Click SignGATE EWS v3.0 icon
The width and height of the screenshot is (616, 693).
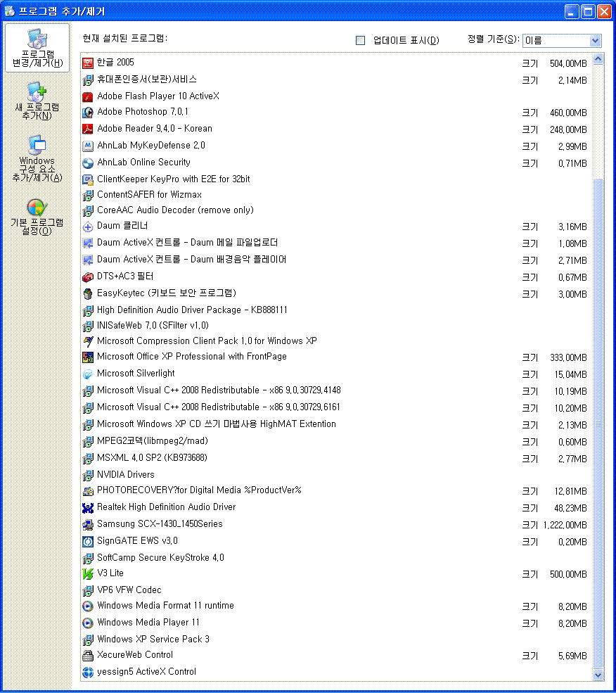coord(88,541)
